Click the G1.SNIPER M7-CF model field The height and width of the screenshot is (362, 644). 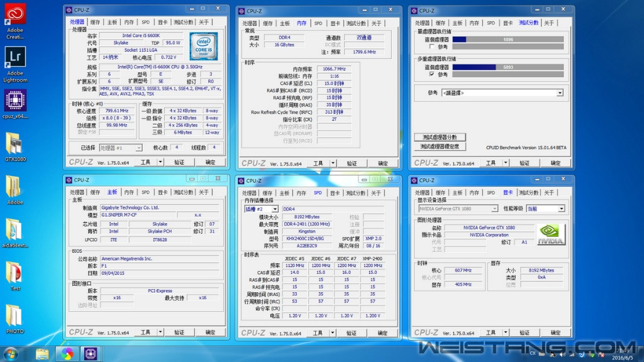pos(138,215)
